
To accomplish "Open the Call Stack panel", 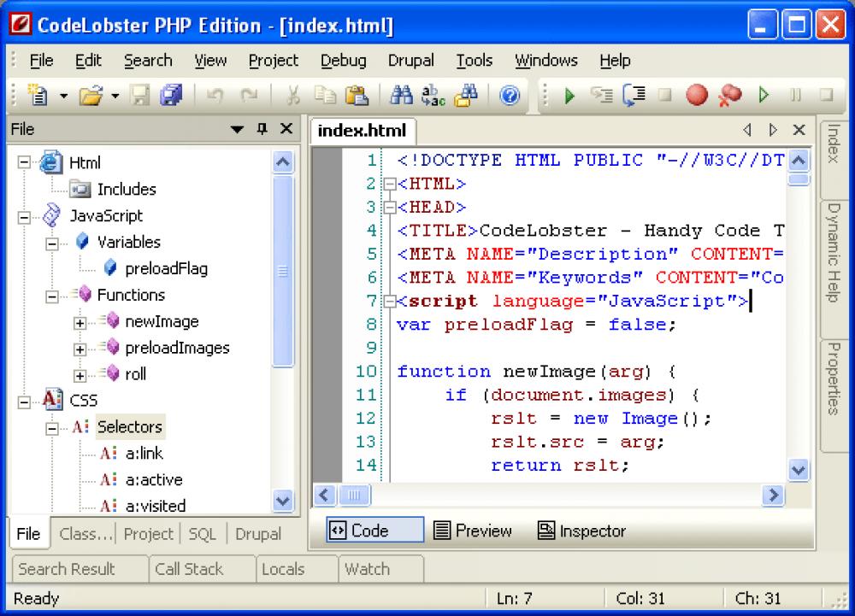I will coord(191,569).
